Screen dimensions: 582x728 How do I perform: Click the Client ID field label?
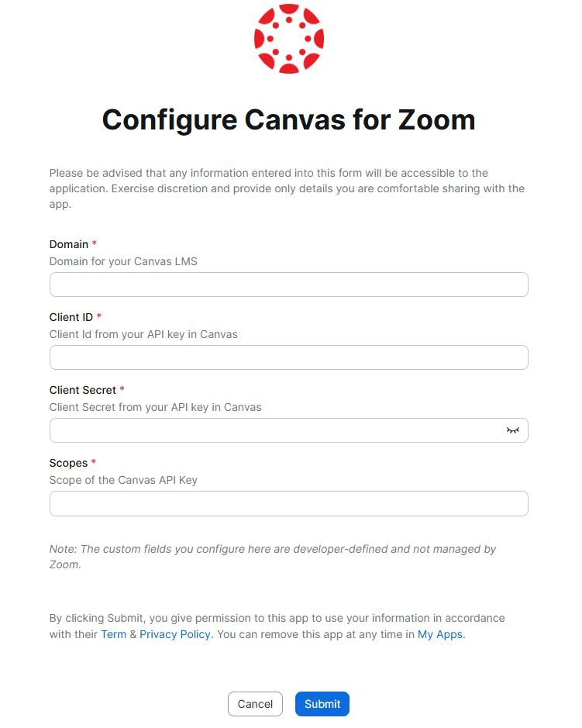[71, 317]
